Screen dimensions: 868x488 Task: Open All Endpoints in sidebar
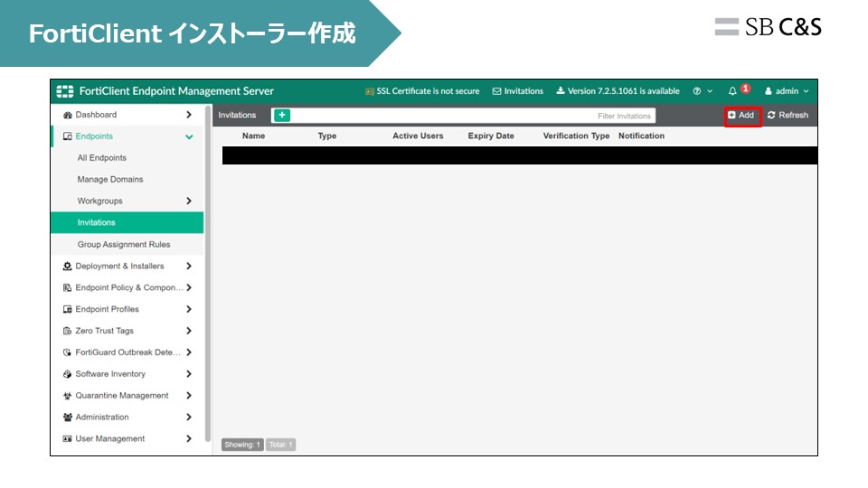click(102, 157)
